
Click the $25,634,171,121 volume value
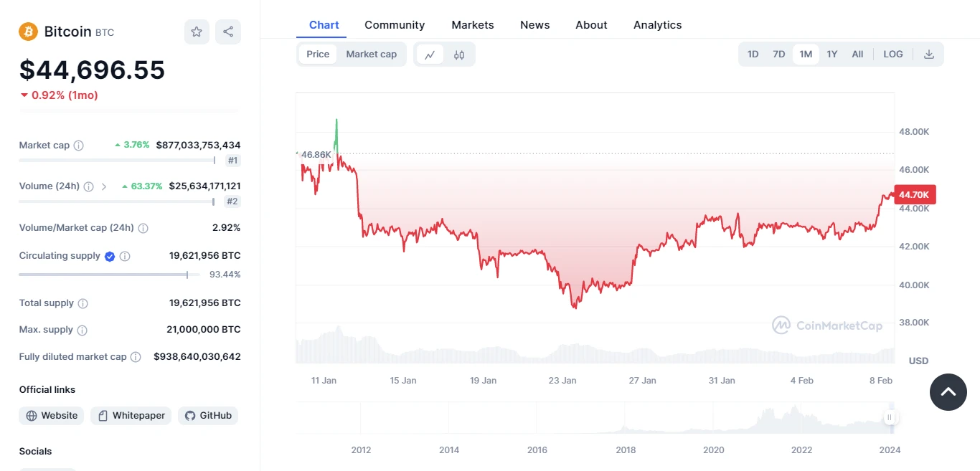pos(205,186)
